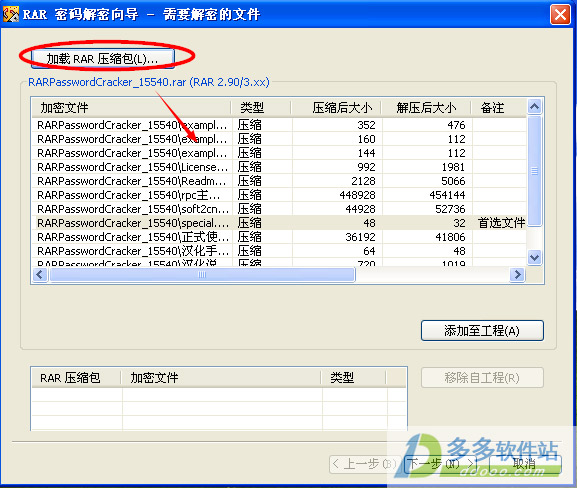Click the uncompressed size value 476
Image resolution: width=577 pixels, height=488 pixels.
point(456,125)
